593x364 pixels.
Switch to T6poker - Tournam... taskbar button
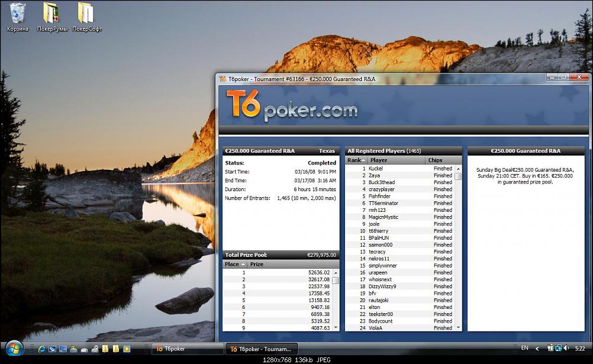click(262, 349)
